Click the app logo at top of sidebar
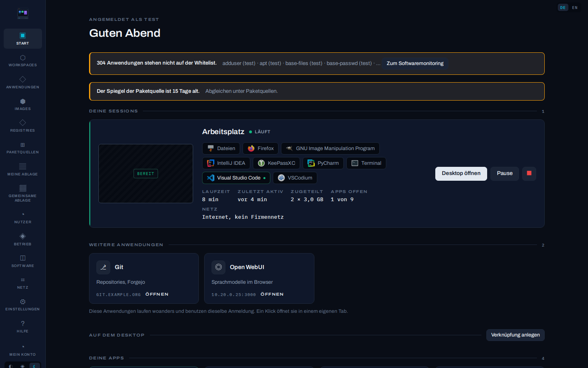This screenshot has width=588, height=368. (23, 14)
